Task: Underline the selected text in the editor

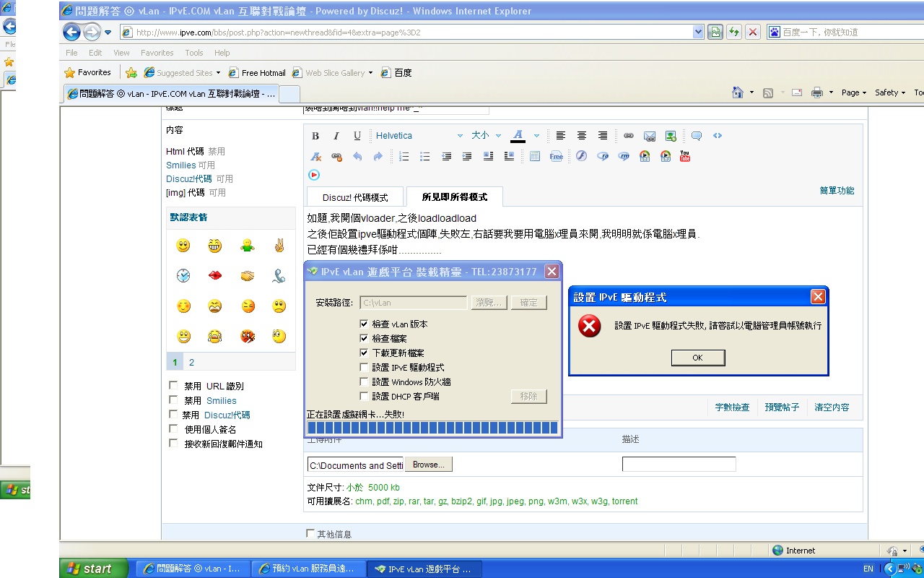Action: (357, 136)
